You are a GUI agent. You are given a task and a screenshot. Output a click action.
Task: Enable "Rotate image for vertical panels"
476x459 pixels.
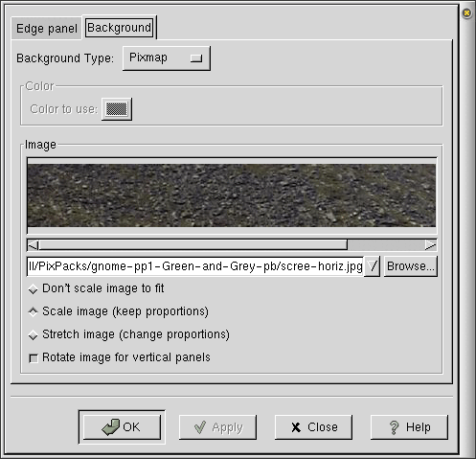[x=34, y=358]
